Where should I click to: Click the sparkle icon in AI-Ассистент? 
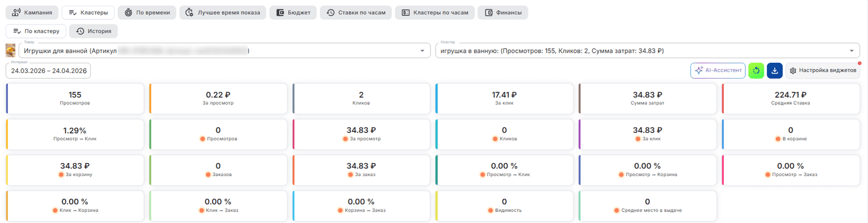[x=699, y=71]
